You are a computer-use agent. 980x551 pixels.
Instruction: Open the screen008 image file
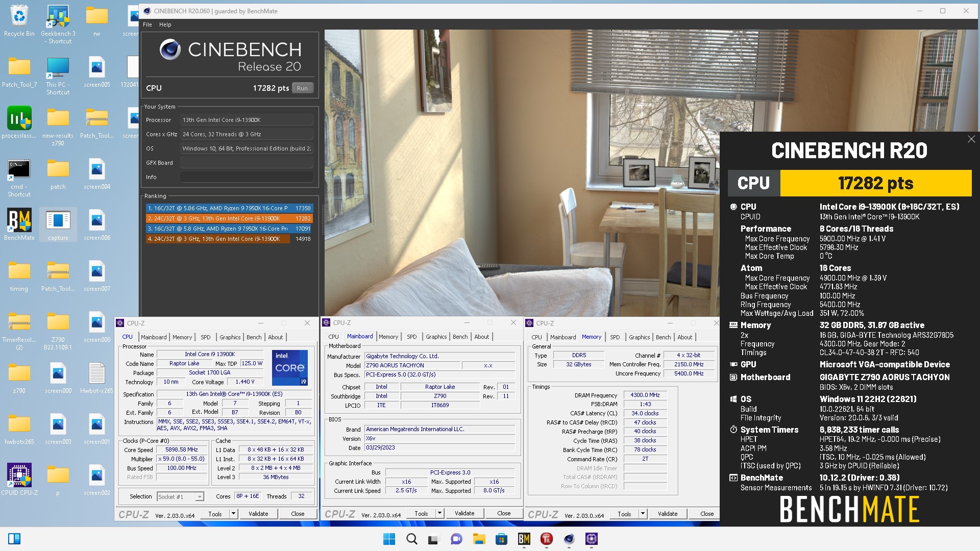pyautogui.click(x=96, y=327)
